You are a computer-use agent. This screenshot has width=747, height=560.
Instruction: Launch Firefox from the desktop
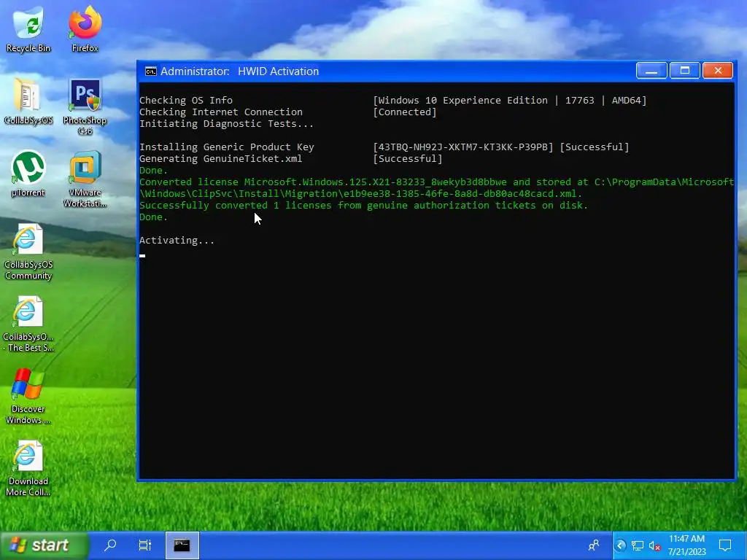click(x=85, y=29)
